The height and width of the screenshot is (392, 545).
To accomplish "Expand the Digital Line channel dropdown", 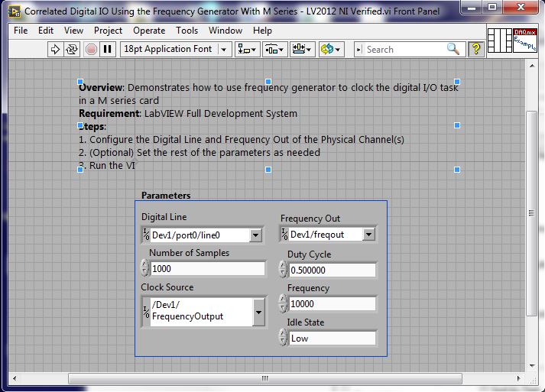I will (255, 235).
